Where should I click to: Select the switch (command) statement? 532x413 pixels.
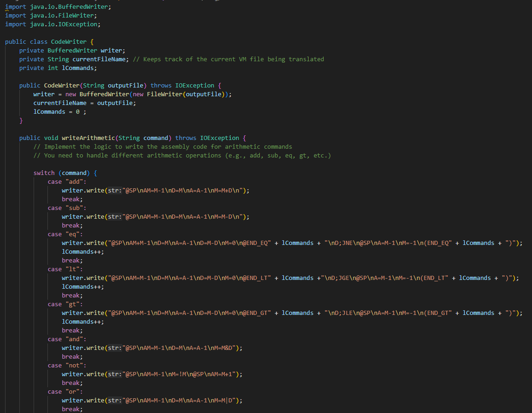point(64,173)
